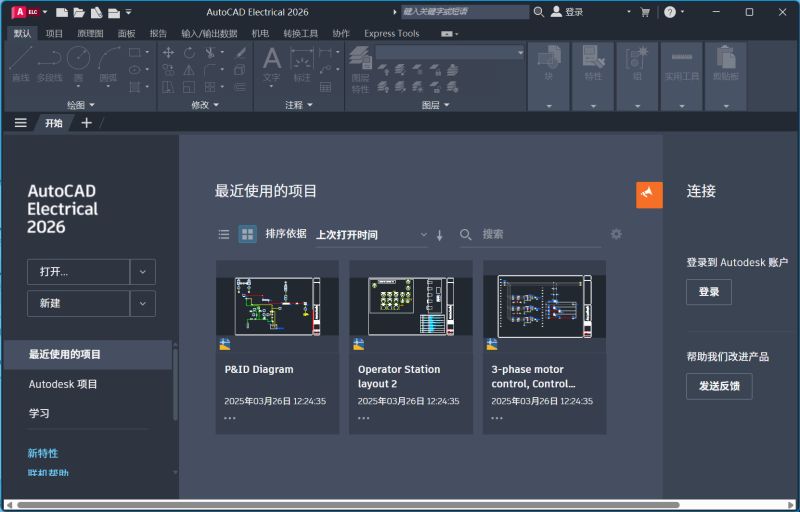Image resolution: width=800 pixels, height=512 pixels.
Task: Switch recent projects to list view
Action: coord(224,235)
